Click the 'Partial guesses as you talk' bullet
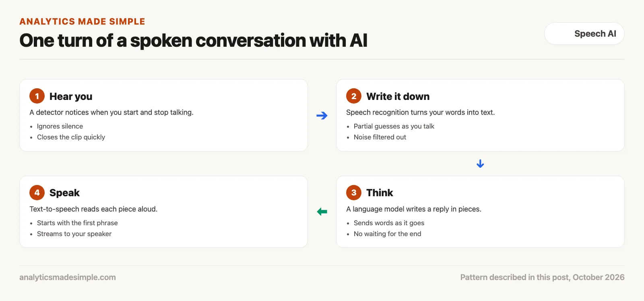Viewport: 644px width, 301px height. click(394, 126)
